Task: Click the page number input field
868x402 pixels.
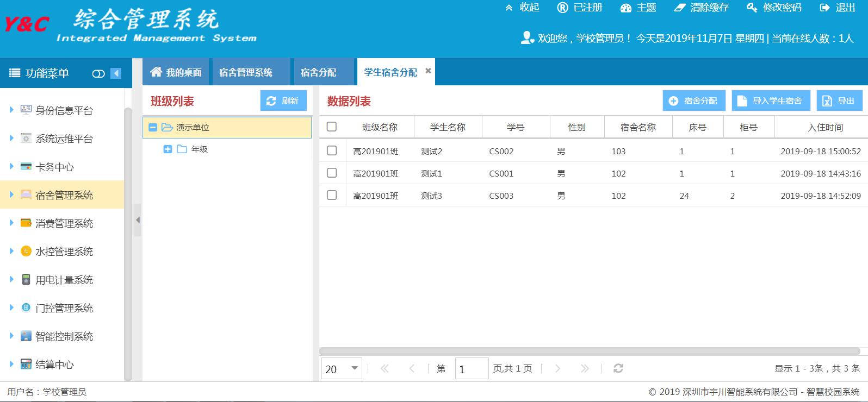Action: (472, 368)
